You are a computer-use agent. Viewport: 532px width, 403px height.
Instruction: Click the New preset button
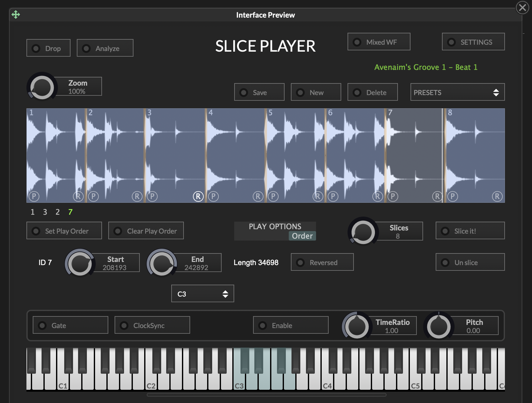point(316,92)
